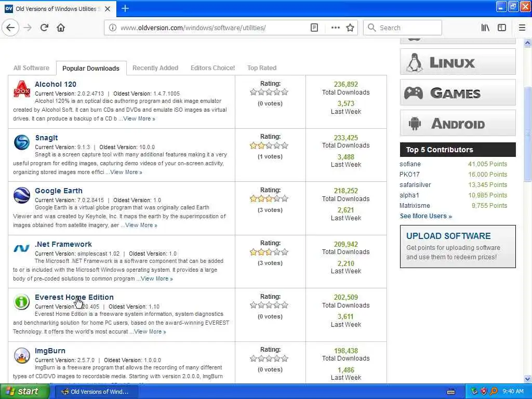
Task: Rate SnagIt using its star rating
Action: tap(269, 145)
